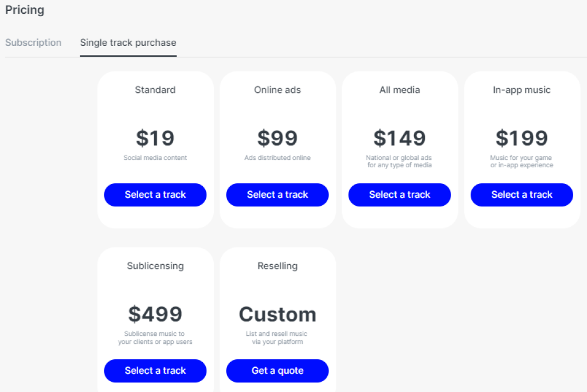The image size is (587, 392).
Task: Click the Sublicensing card title
Action: coord(155,265)
